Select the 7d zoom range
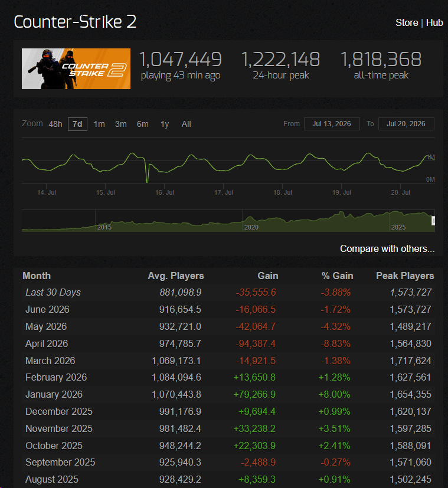 tap(77, 124)
